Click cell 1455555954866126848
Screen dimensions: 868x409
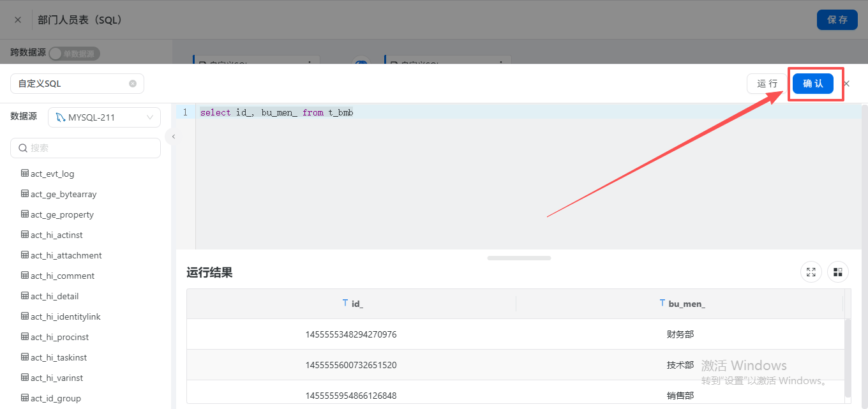pyautogui.click(x=351, y=396)
